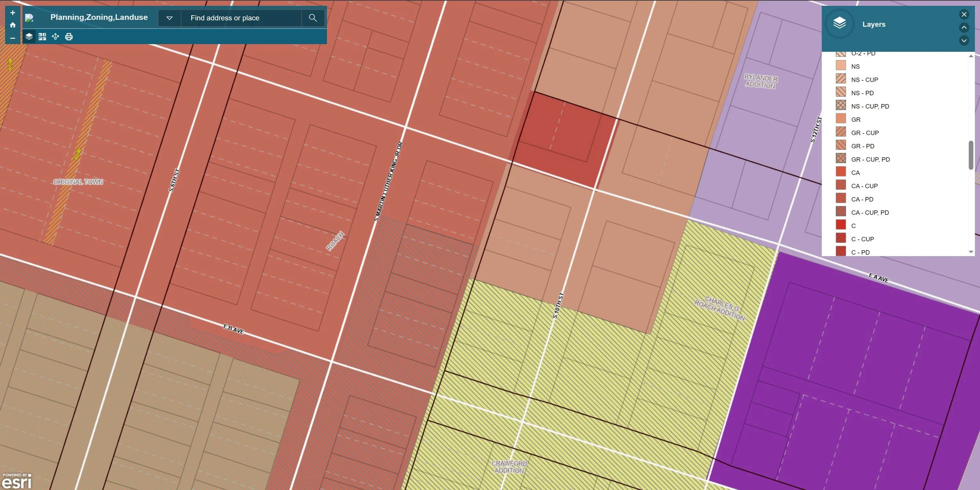This screenshot has width=980, height=490.
Task: Open the Layers widget in the toolbar
Action: click(28, 36)
